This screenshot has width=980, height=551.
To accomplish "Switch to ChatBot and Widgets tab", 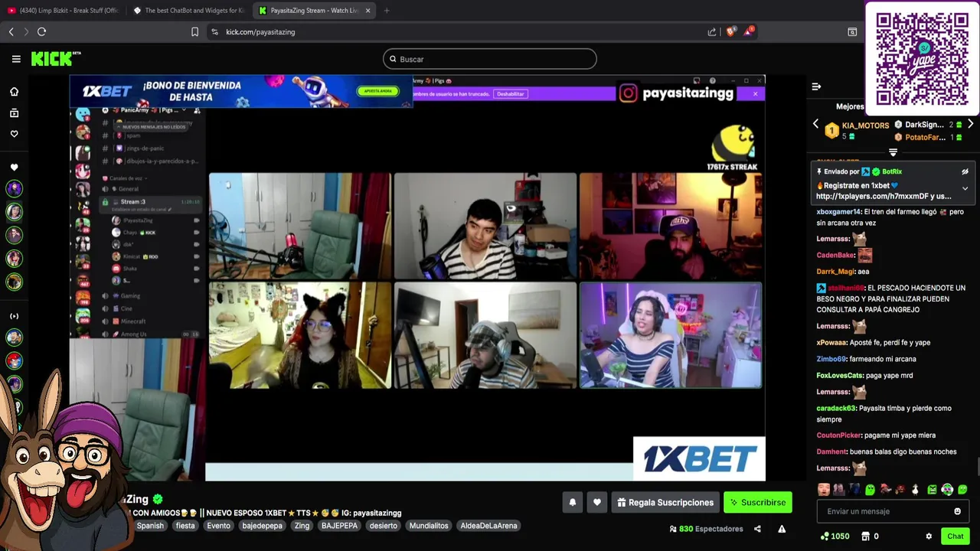I will pos(189,10).
